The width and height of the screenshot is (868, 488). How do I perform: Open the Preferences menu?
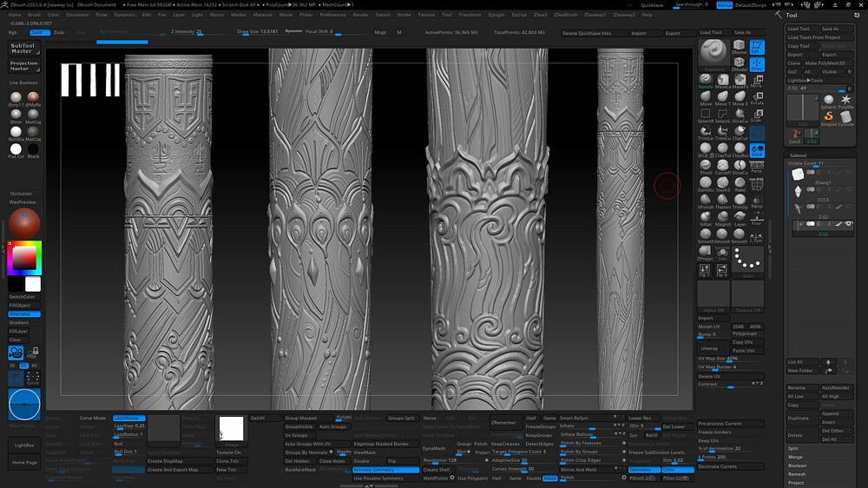tap(332, 15)
